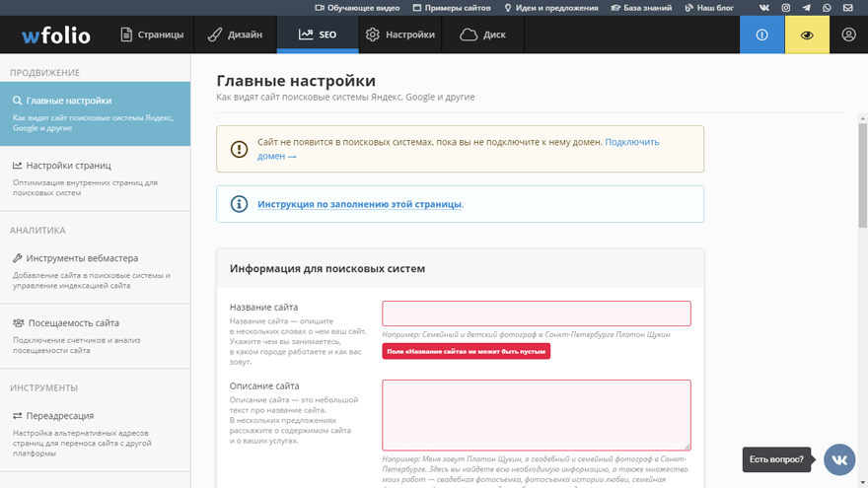Open the email envelope icon in top bar
The image size is (868, 488).
click(x=848, y=8)
